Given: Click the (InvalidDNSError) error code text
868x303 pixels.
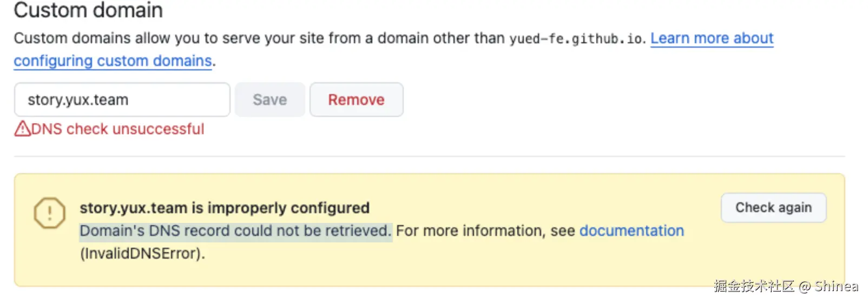Looking at the screenshot, I should click(142, 253).
